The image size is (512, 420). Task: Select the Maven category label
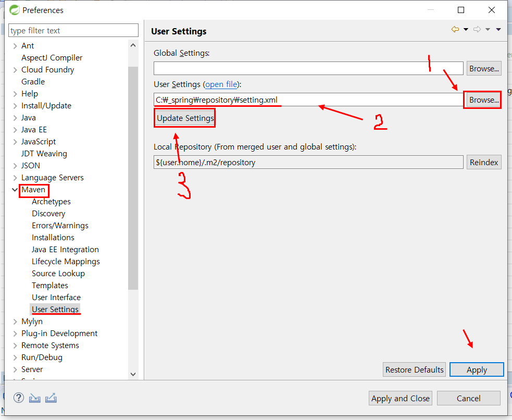[x=33, y=190]
